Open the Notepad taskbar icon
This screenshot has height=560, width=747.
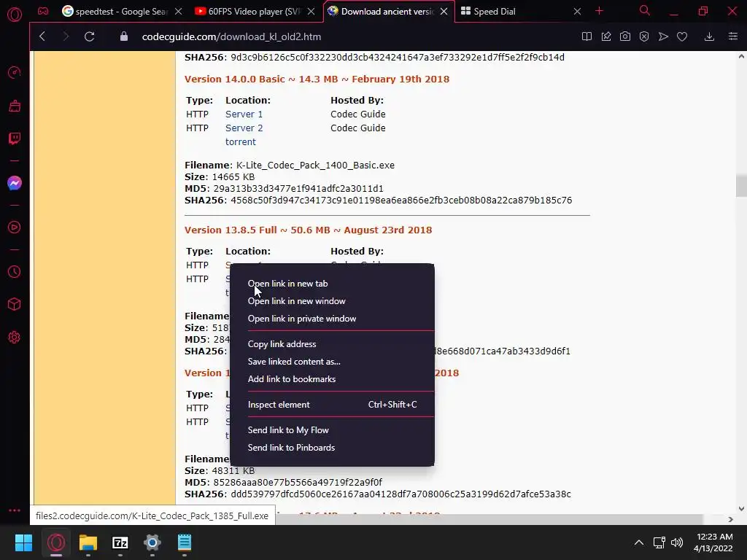(x=185, y=542)
